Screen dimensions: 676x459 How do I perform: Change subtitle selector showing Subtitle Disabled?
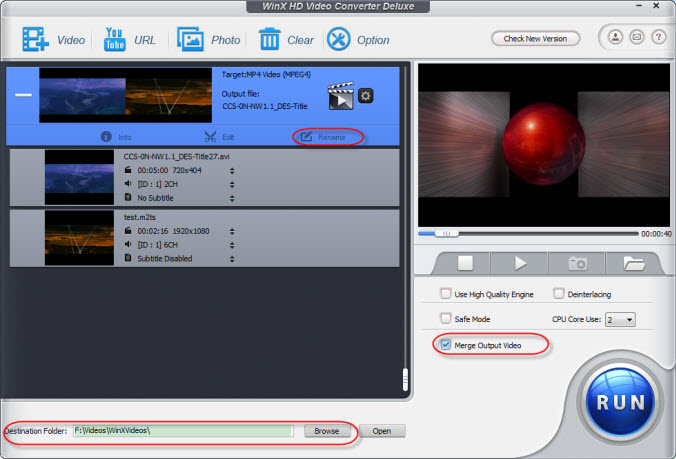pos(232,259)
